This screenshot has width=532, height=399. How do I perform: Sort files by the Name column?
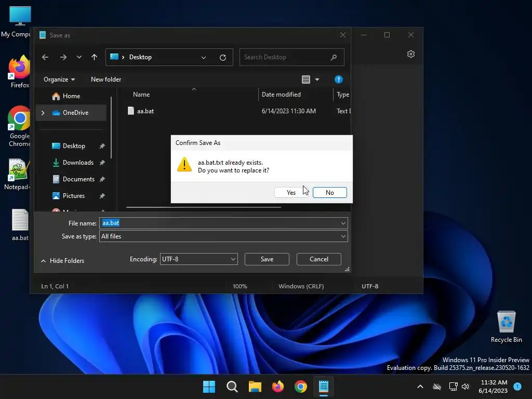click(141, 95)
